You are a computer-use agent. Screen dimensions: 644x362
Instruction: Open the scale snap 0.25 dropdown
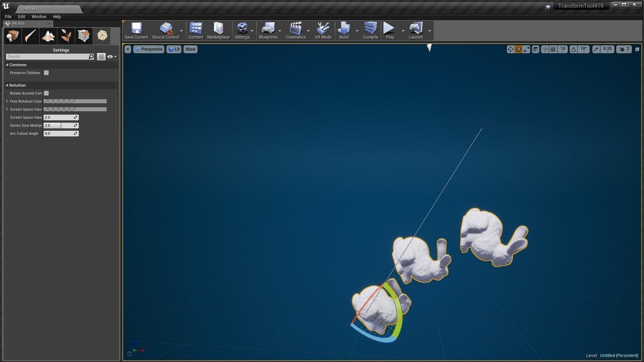[x=607, y=49]
